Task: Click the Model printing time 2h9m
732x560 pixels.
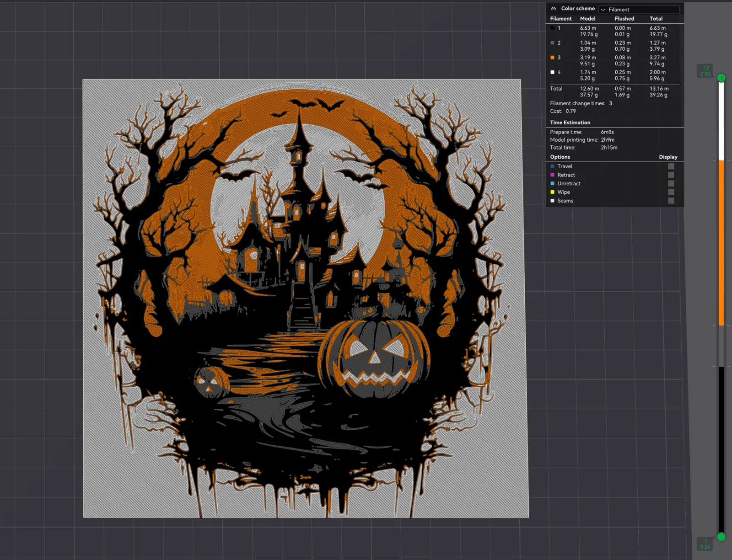Action: 608,140
